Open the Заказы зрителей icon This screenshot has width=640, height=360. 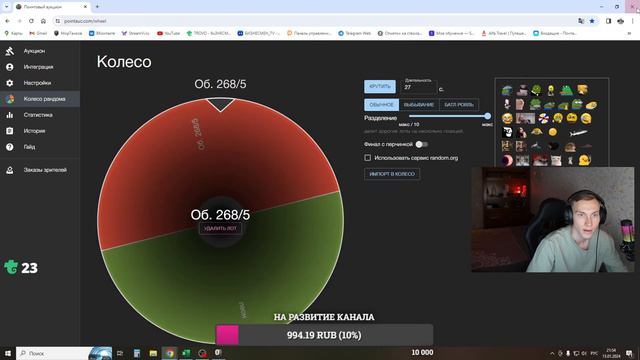9,170
